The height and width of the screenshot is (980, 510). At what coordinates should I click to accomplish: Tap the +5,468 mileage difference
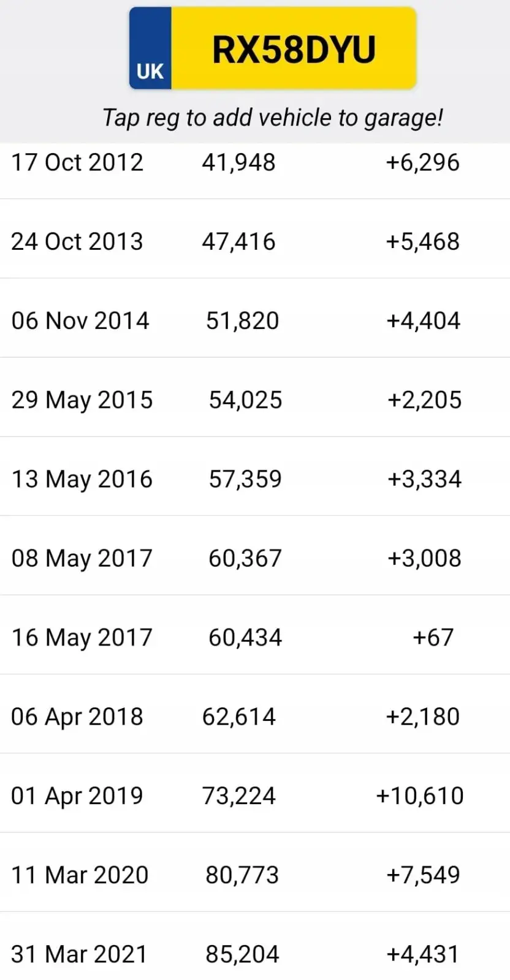click(422, 241)
